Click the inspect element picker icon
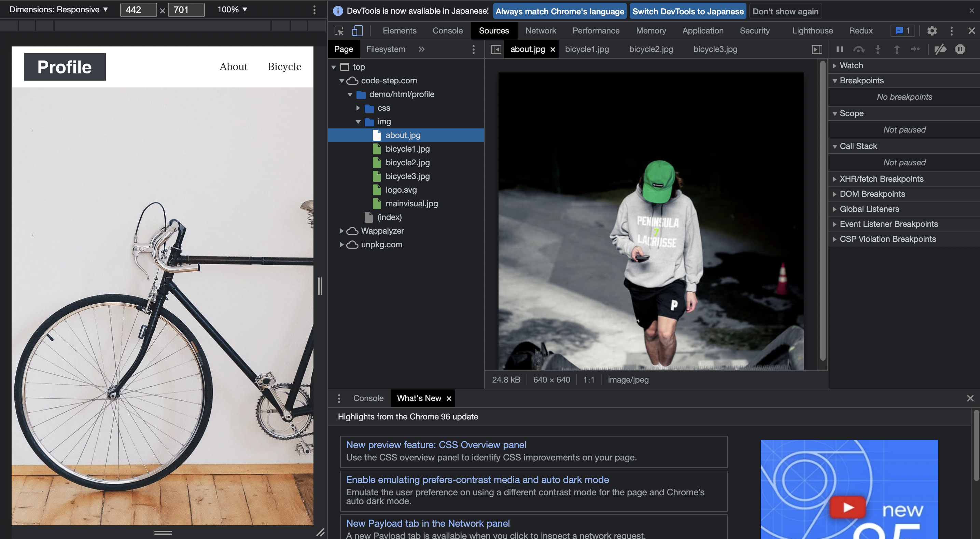The height and width of the screenshot is (539, 980). point(339,31)
